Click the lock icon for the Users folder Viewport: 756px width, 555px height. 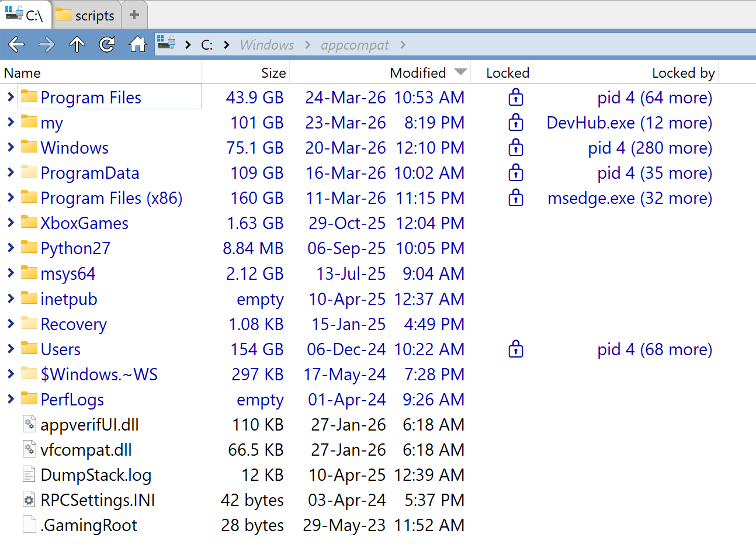(x=516, y=349)
